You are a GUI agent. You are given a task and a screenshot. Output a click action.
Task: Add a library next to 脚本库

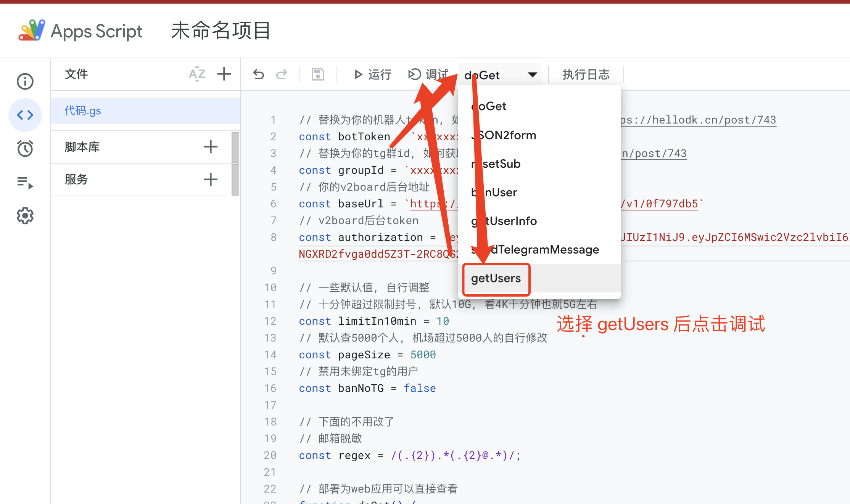point(211,147)
